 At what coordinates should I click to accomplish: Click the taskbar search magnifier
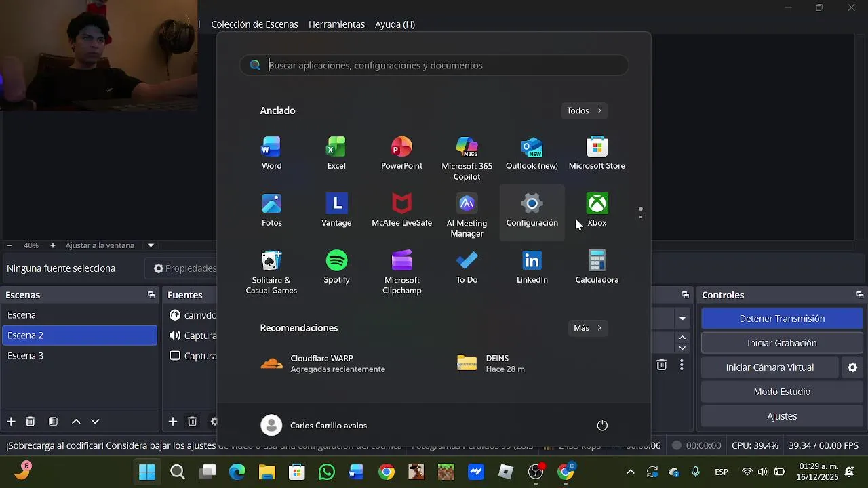[178, 472]
